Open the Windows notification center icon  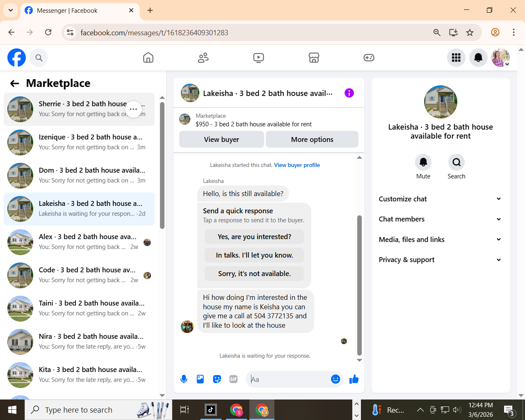[509, 410]
